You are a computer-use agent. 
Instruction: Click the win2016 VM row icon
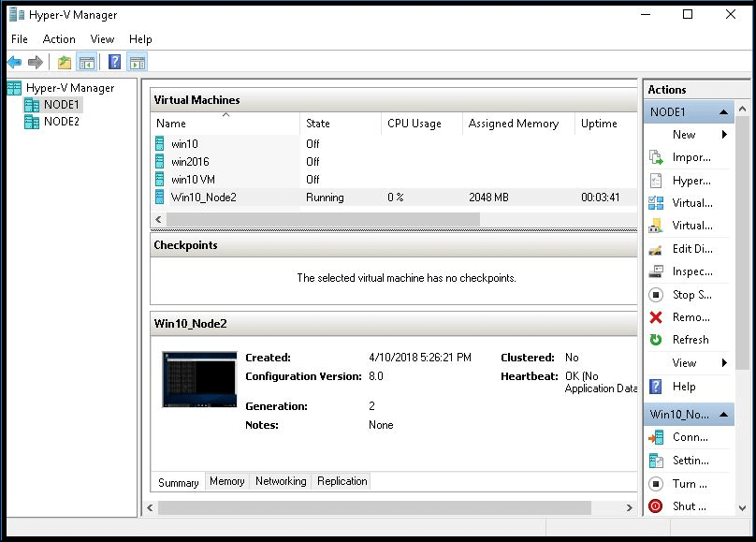(160, 162)
